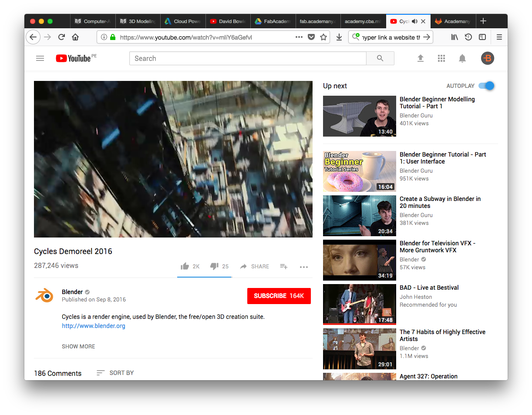This screenshot has height=415, width=532.
Task: Click the Blender channel logo avatar
Action: (x=44, y=296)
